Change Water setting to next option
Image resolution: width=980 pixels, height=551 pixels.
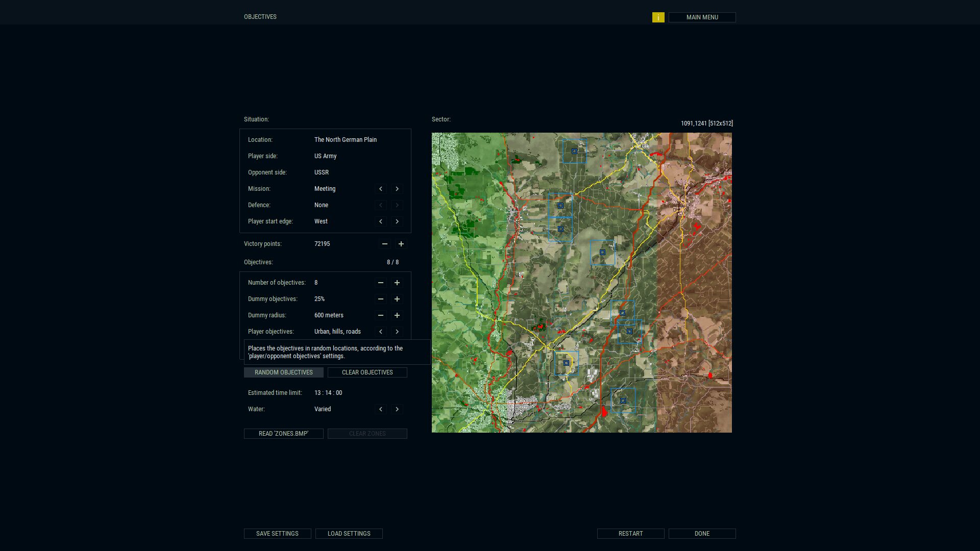[397, 409]
